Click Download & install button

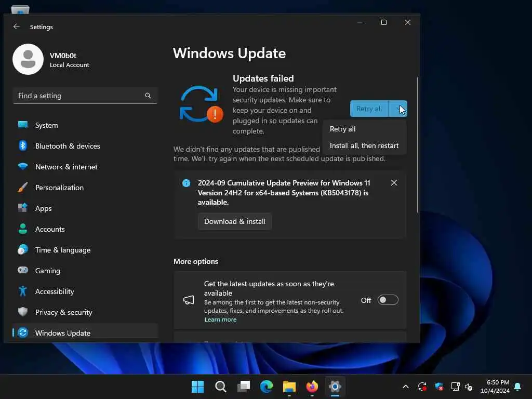click(235, 221)
